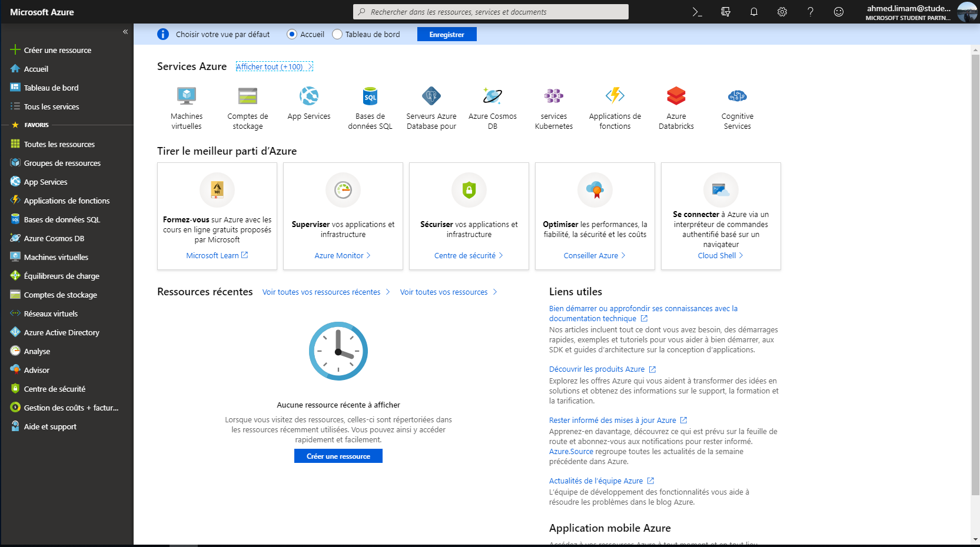Click scrollbar down arrow
The image size is (980, 547).
975,539
